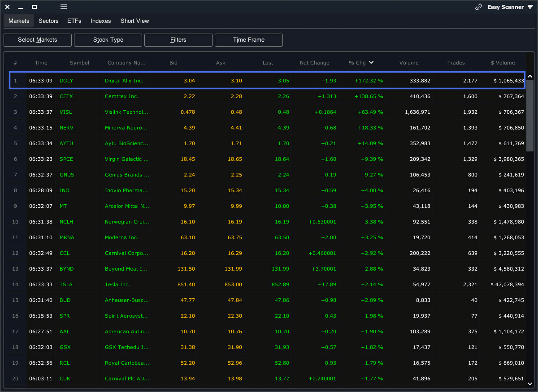
Task: Sort by the Net Change column header
Action: (x=315, y=63)
